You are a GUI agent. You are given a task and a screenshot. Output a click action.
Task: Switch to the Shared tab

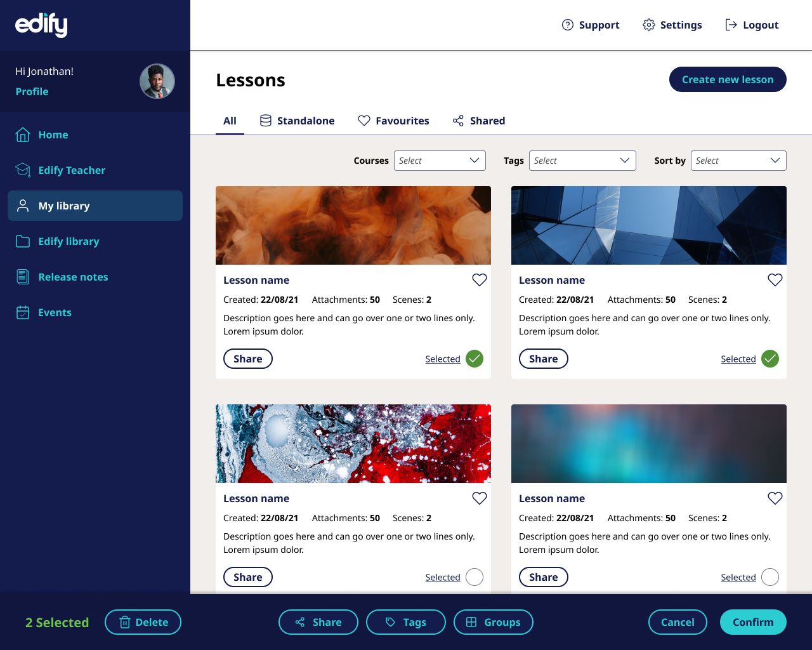pyautogui.click(x=479, y=121)
